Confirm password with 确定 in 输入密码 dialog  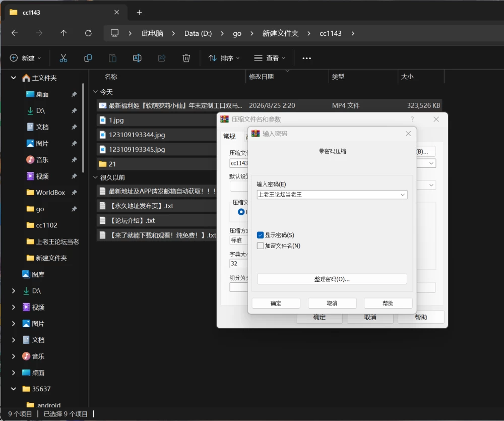pyautogui.click(x=276, y=304)
